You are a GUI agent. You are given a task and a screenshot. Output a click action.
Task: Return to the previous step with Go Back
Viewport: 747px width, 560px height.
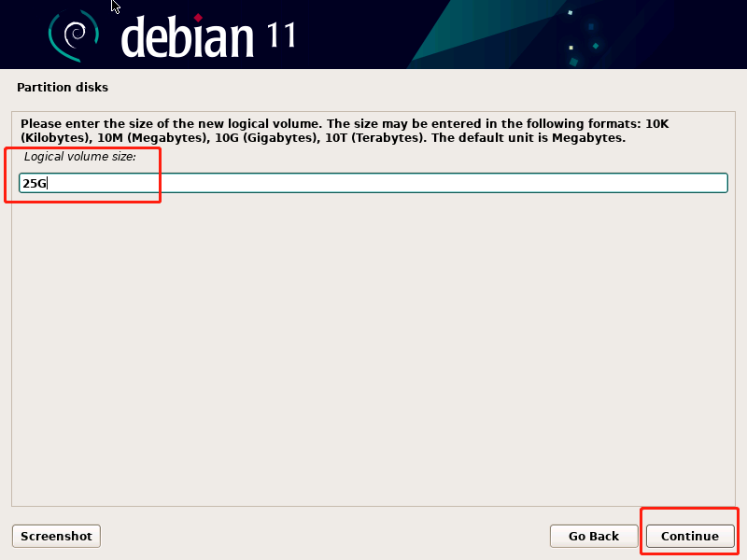594,536
